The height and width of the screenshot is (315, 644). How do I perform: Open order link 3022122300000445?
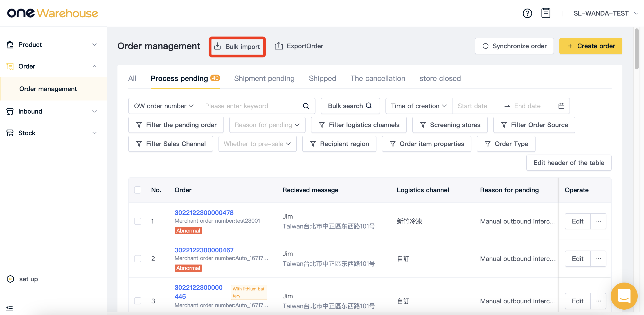[198, 292]
